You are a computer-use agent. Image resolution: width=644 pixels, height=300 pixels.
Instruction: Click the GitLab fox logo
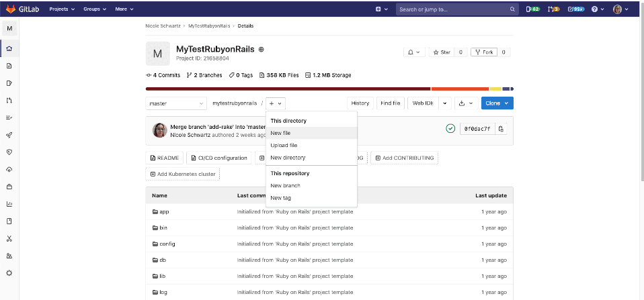tap(10, 9)
